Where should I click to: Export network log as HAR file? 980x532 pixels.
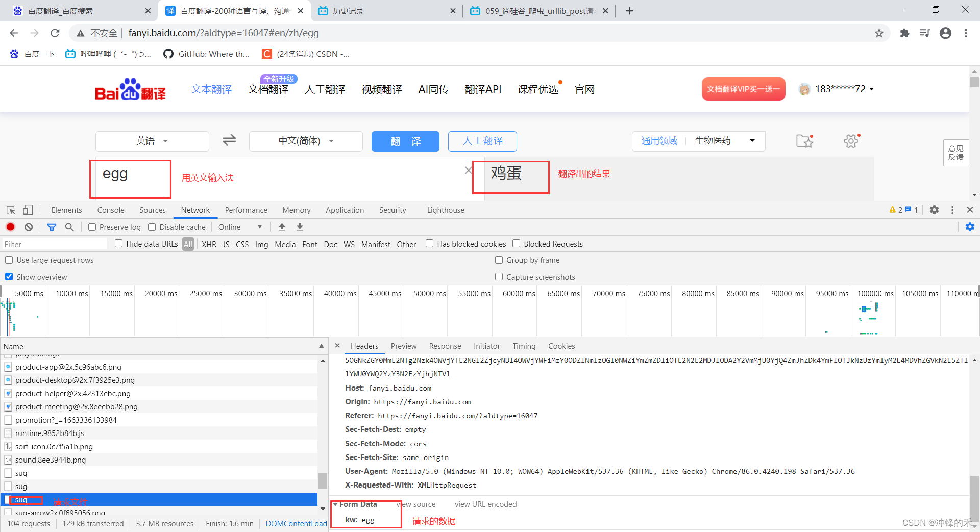pyautogui.click(x=300, y=227)
